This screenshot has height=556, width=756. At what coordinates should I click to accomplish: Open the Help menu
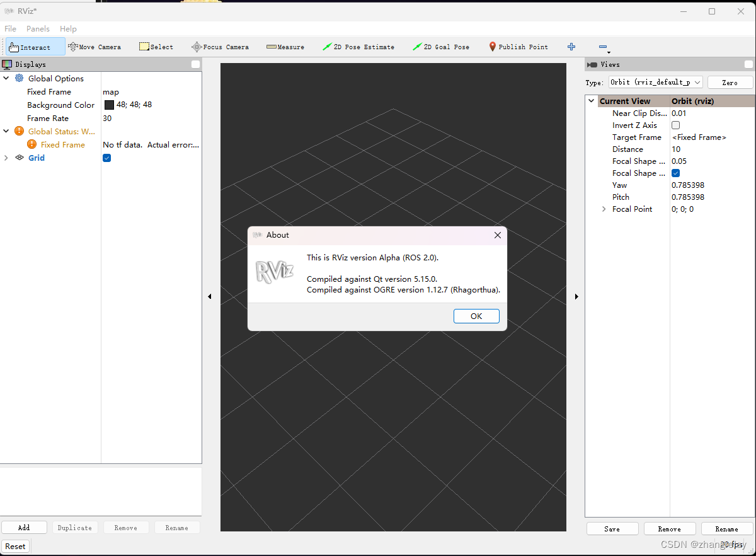[x=68, y=28]
